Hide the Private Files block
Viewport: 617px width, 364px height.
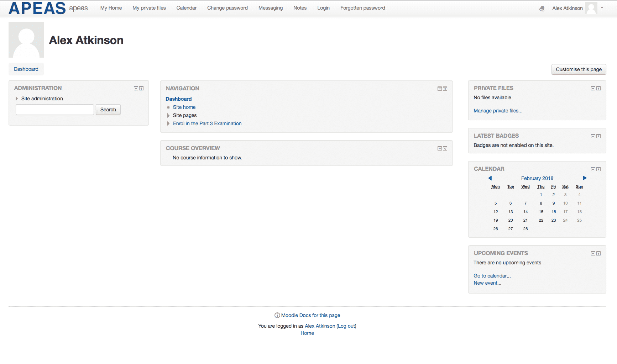(x=593, y=88)
